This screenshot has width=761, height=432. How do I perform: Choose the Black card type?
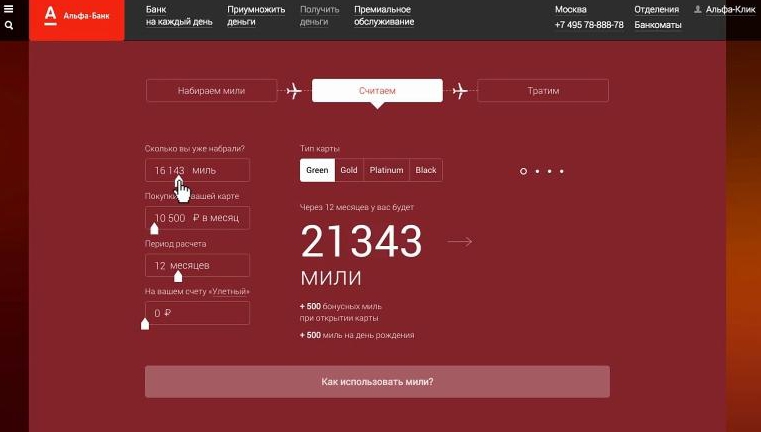[426, 170]
